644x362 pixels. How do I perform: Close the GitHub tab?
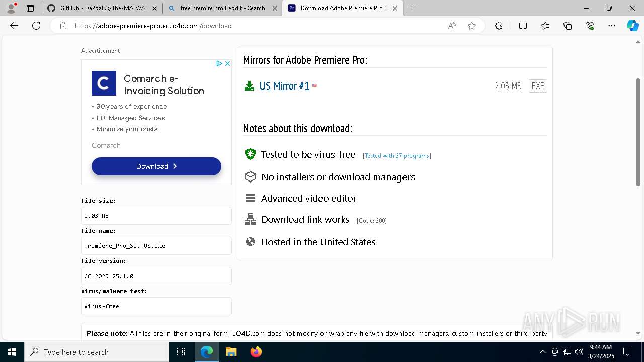[x=154, y=8]
